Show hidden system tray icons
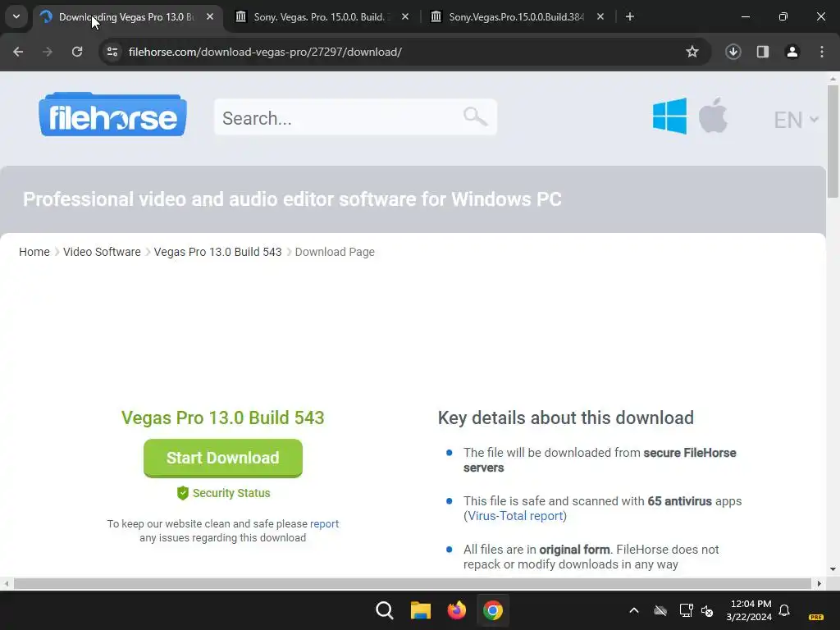 click(x=634, y=610)
